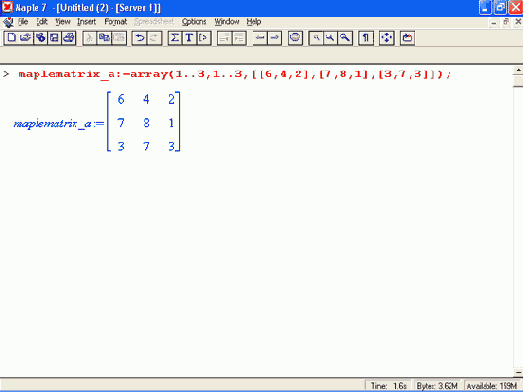This screenshot has width=523, height=392.
Task: Open the Options menu
Action: tap(194, 22)
